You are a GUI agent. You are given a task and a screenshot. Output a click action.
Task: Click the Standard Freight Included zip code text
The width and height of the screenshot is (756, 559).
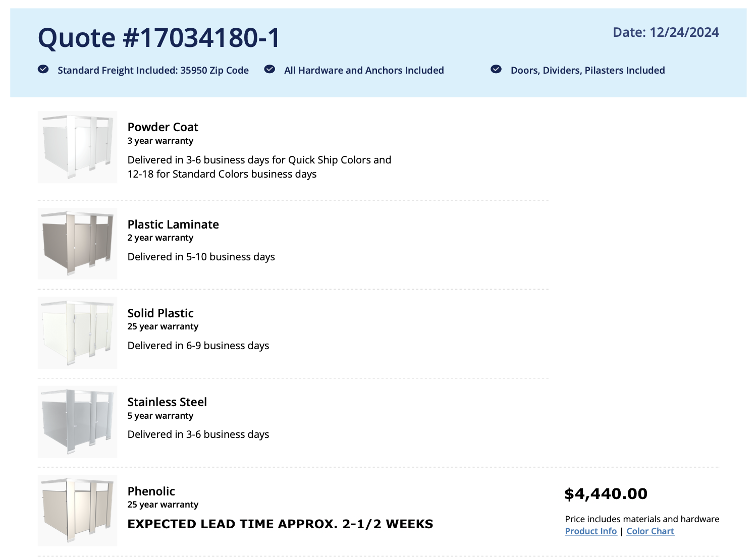153,70
